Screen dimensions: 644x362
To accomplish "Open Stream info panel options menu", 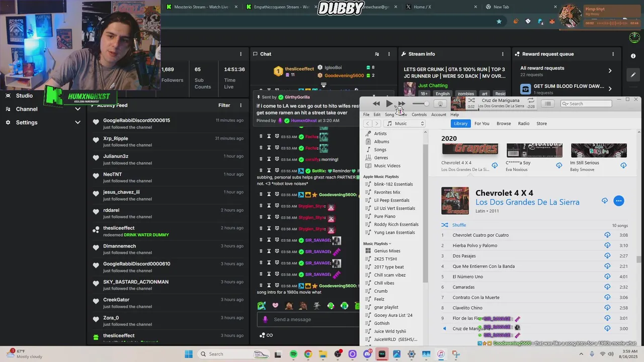I will tap(503, 54).
